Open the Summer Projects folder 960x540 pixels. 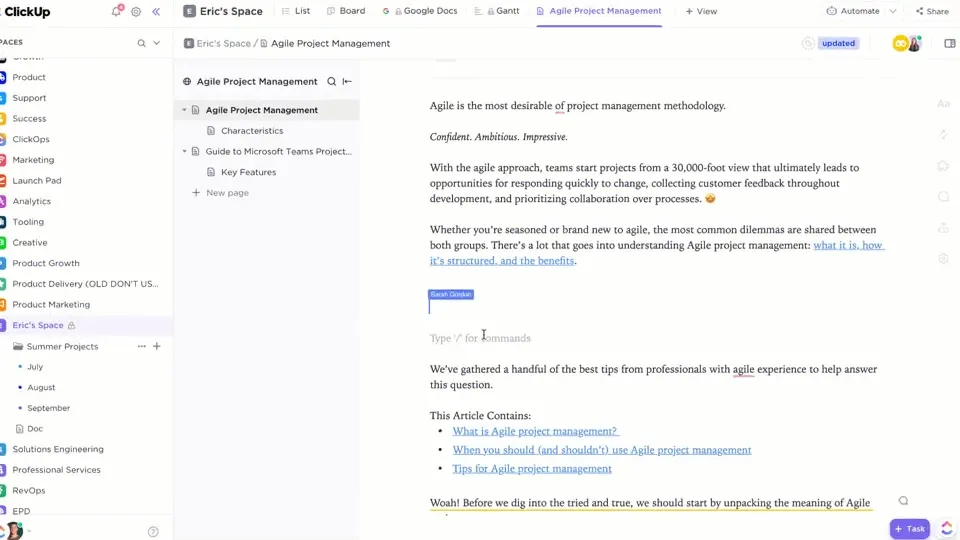click(62, 347)
